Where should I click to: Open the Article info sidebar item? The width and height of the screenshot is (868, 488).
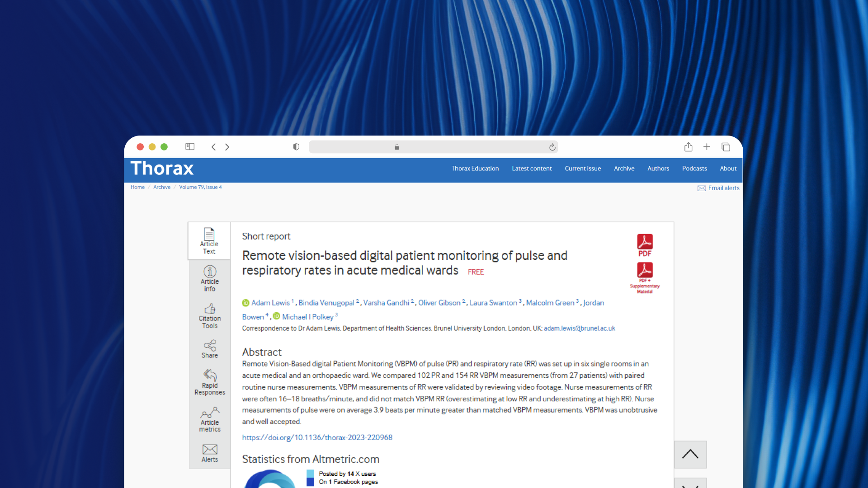[210, 278]
